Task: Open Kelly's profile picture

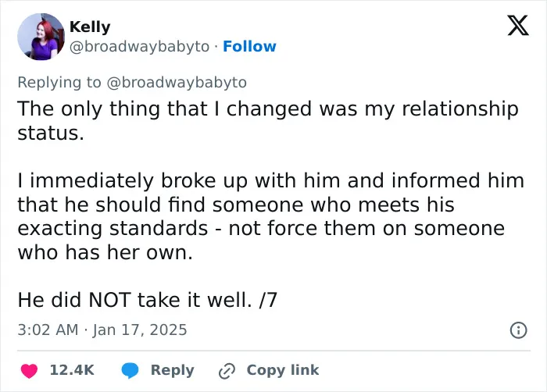Action: 41,37
